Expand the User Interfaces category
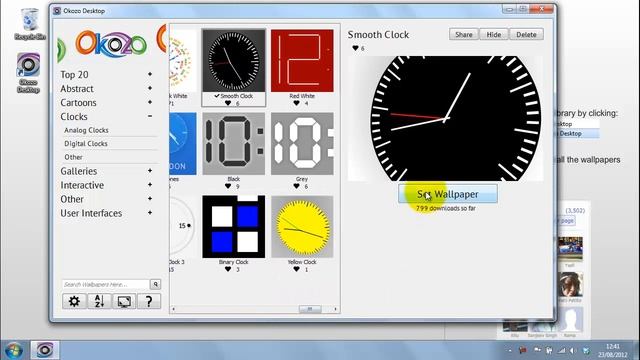The image size is (640, 360). (150, 213)
